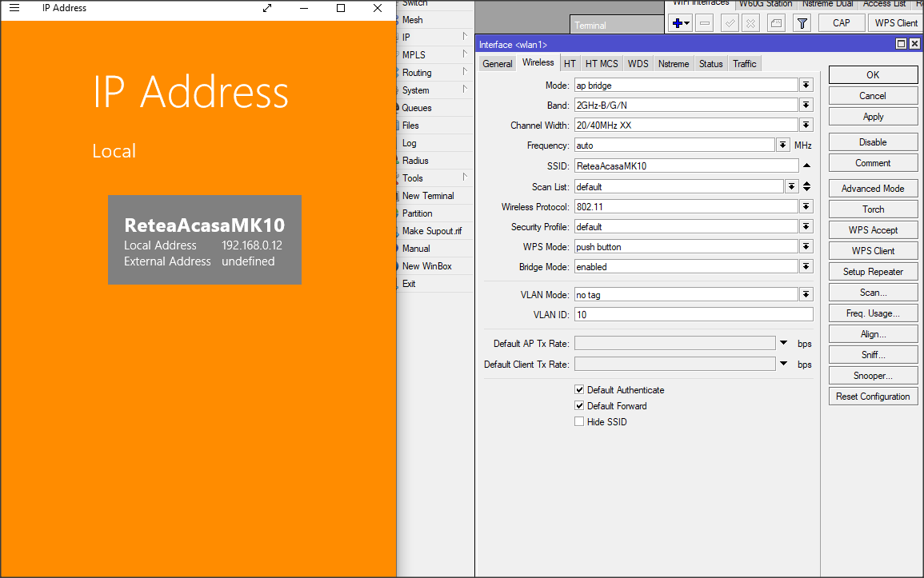Click the X disable icon in toolbar

pos(750,23)
